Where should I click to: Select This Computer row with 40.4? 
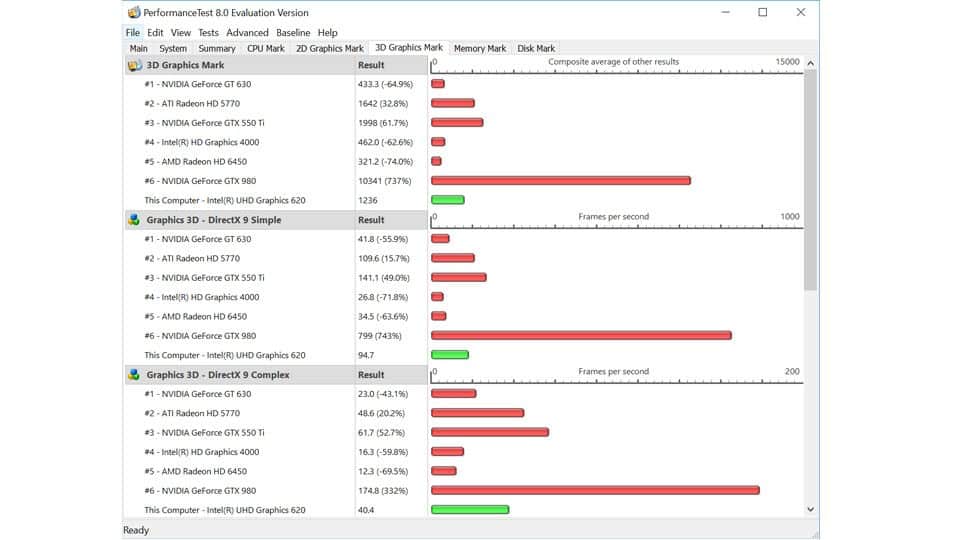point(463,510)
